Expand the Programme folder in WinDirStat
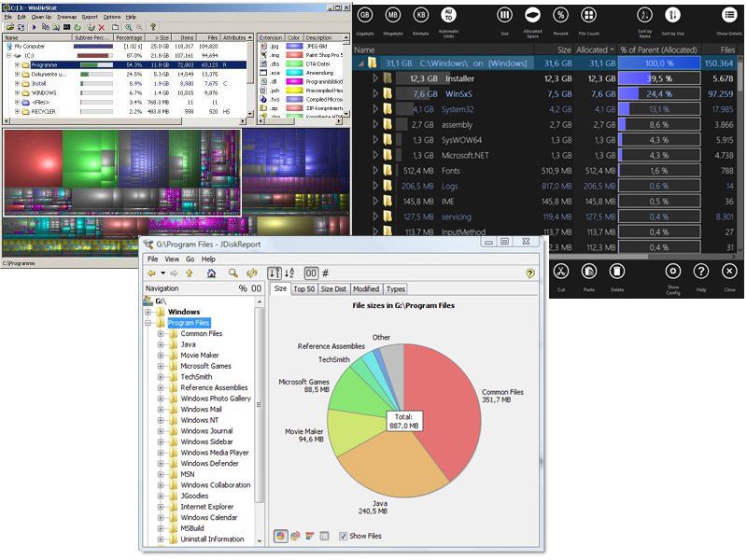This screenshot has height=560, width=747. pos(17,64)
